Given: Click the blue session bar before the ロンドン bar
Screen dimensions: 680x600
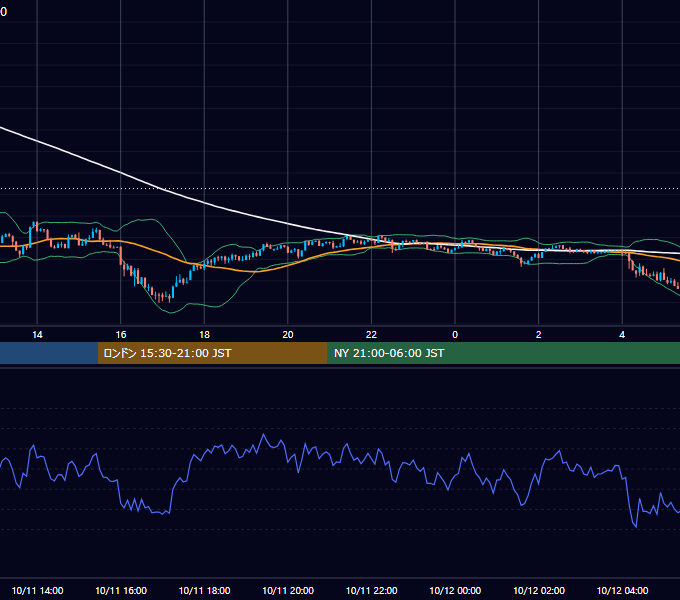Looking at the screenshot, I should click(49, 353).
